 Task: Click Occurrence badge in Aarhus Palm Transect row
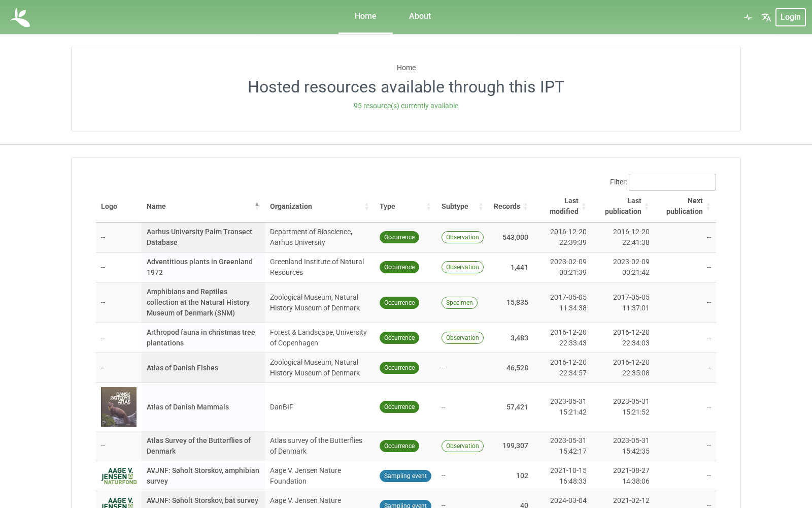pyautogui.click(x=399, y=237)
